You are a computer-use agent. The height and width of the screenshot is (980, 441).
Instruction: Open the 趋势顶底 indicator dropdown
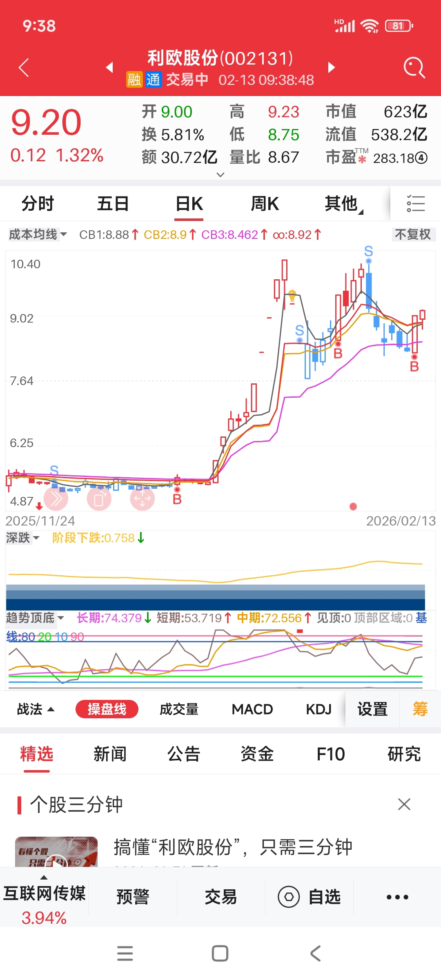click(35, 618)
